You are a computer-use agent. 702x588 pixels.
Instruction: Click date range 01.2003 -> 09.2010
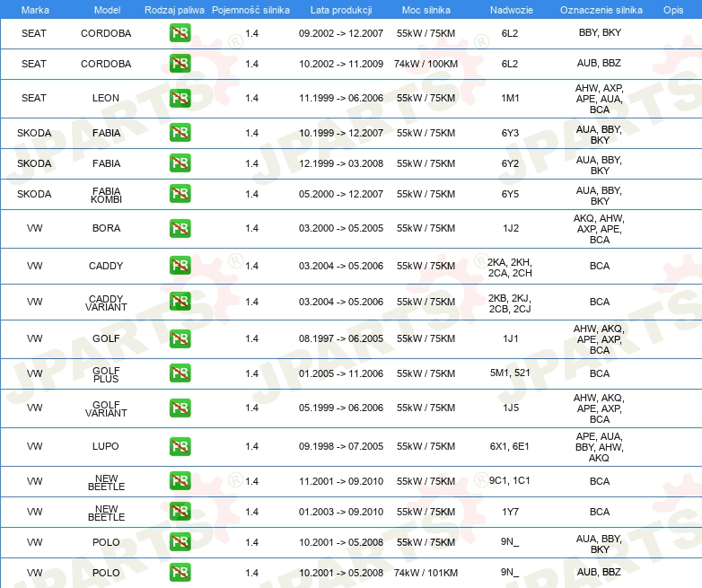click(341, 512)
